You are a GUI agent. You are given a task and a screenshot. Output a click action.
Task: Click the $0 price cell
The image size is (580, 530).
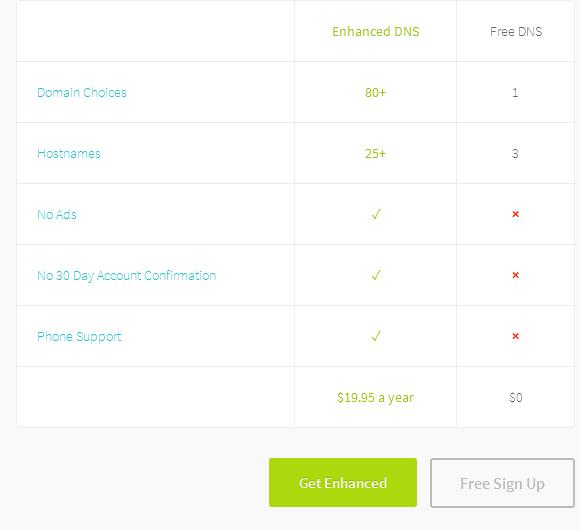click(516, 398)
